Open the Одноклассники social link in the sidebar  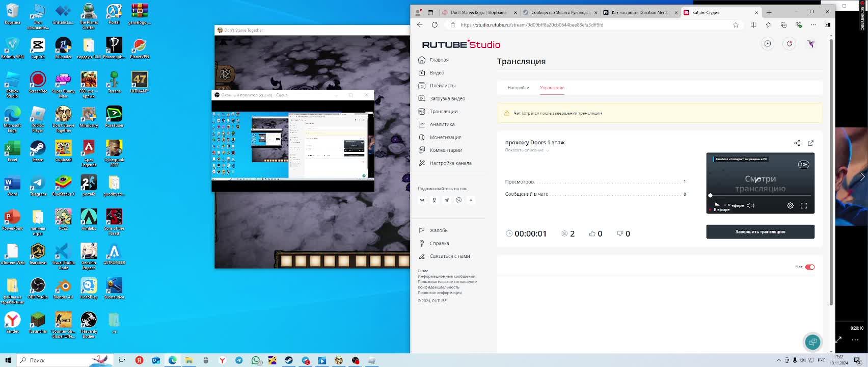pos(434,200)
